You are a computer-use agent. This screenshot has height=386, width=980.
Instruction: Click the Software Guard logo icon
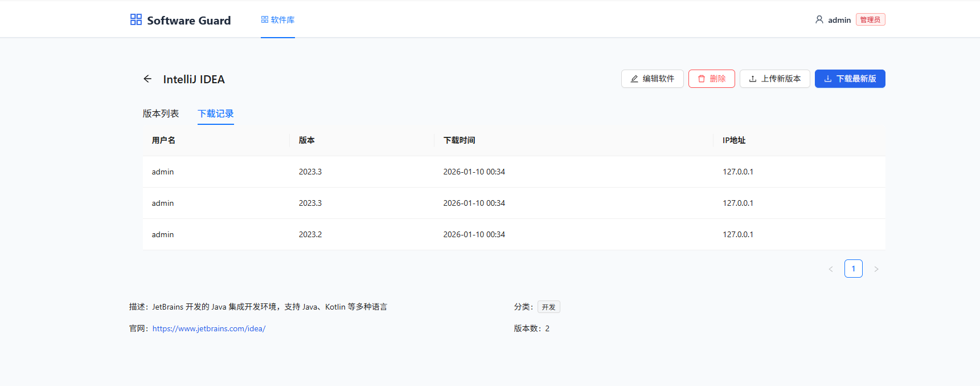[x=136, y=19]
